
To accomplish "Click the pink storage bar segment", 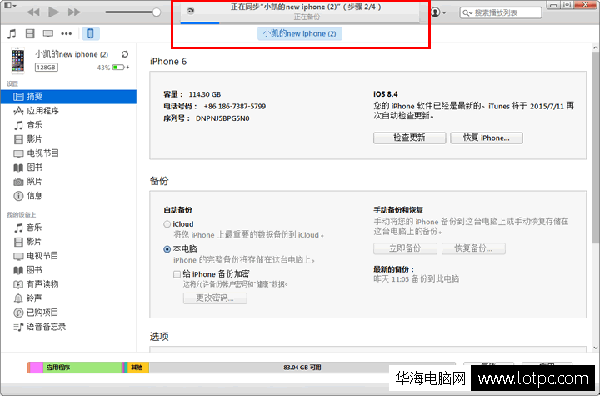I will 36,367.
